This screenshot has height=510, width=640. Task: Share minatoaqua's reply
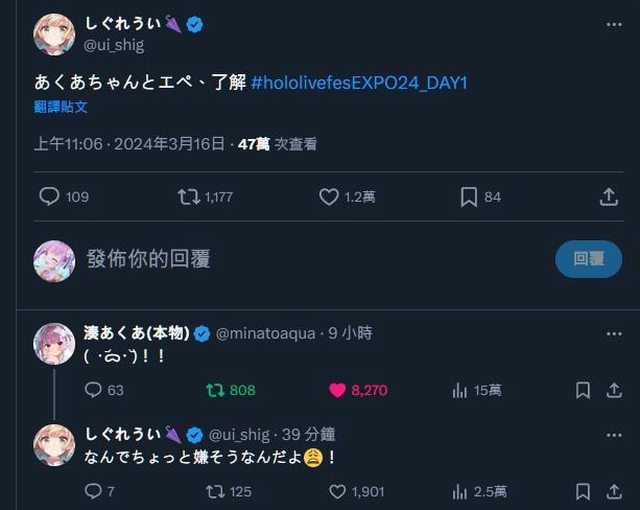[610, 390]
